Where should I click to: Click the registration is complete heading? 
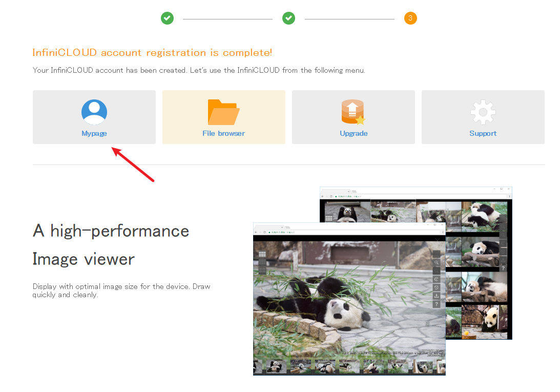pyautogui.click(x=152, y=53)
